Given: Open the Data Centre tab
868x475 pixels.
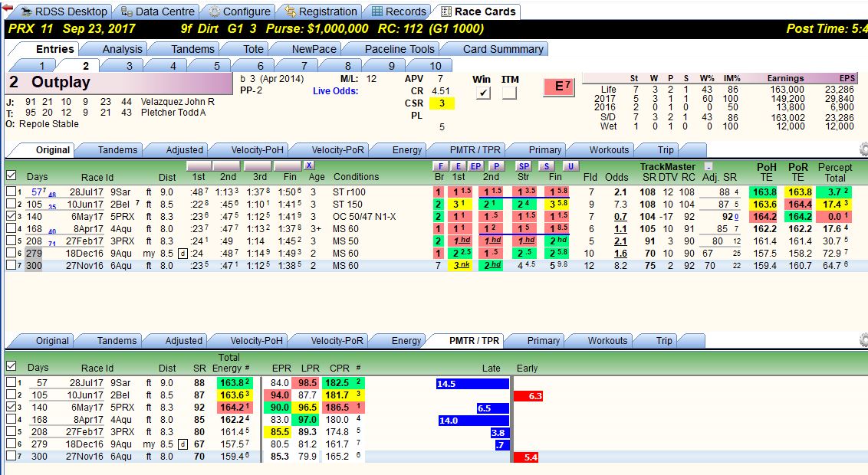Looking at the screenshot, I should (158, 11).
